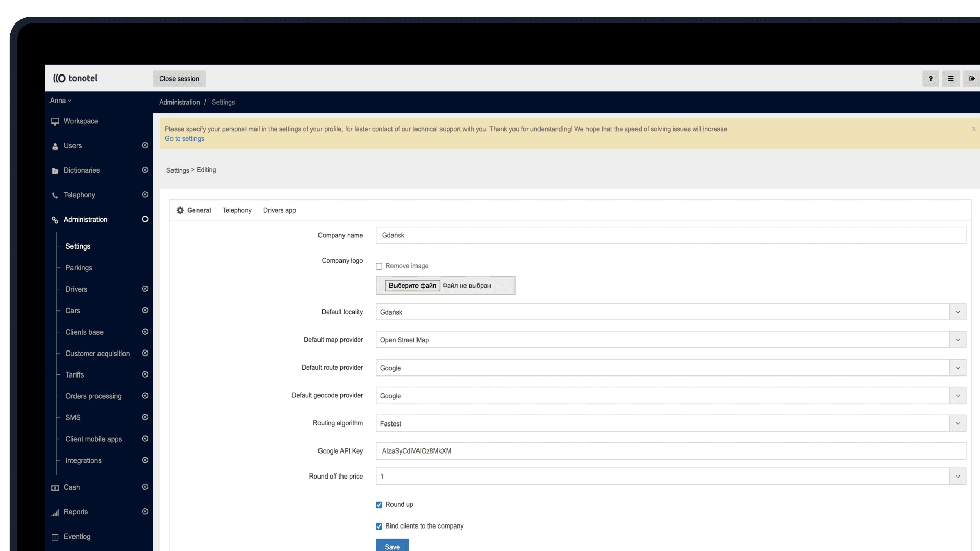Click the tonotel logo
This screenshot has height=551, width=980.
[x=76, y=78]
